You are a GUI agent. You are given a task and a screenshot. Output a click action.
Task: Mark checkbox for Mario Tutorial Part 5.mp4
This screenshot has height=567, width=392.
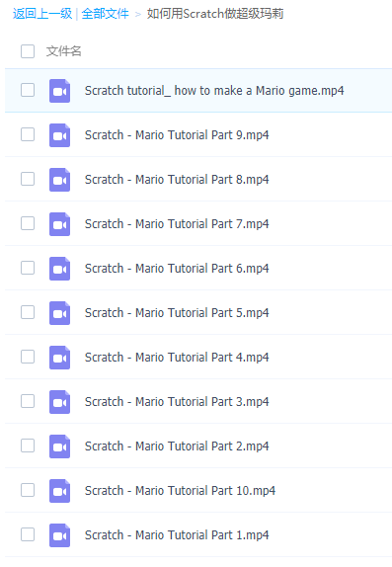[x=28, y=312]
